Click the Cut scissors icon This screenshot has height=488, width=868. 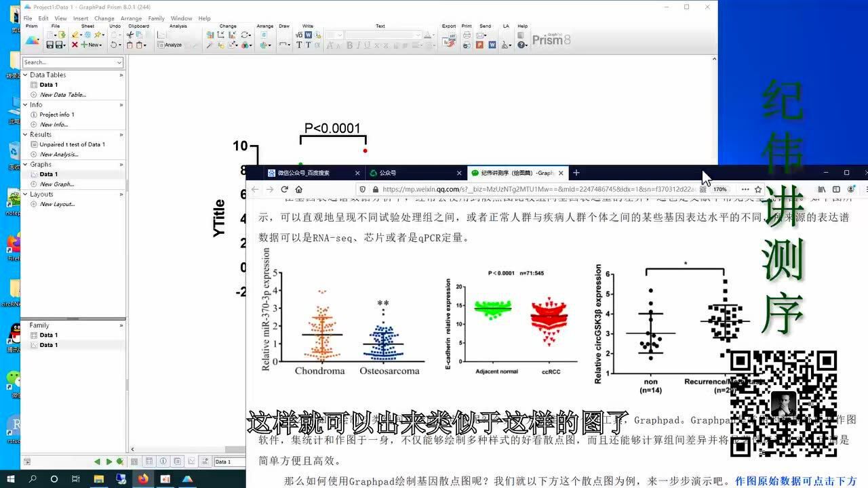coord(130,35)
